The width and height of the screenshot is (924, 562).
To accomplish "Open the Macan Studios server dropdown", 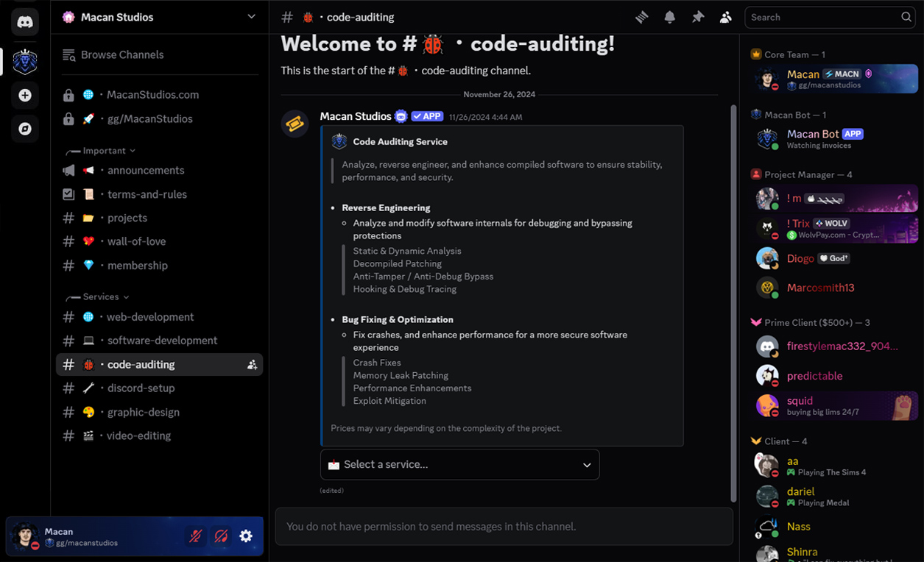I will 251,17.
